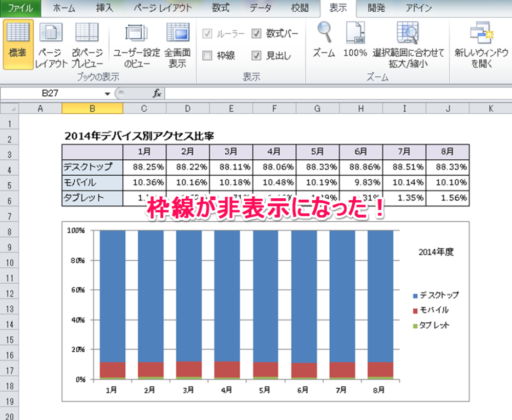Viewport: 512px width, 420px height.
Task: Toggle the 見出し headings checkbox
Action: 257,55
